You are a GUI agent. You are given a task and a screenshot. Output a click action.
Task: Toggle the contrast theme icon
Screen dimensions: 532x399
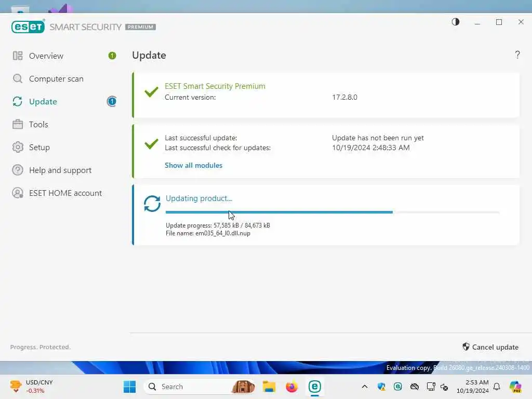(455, 22)
